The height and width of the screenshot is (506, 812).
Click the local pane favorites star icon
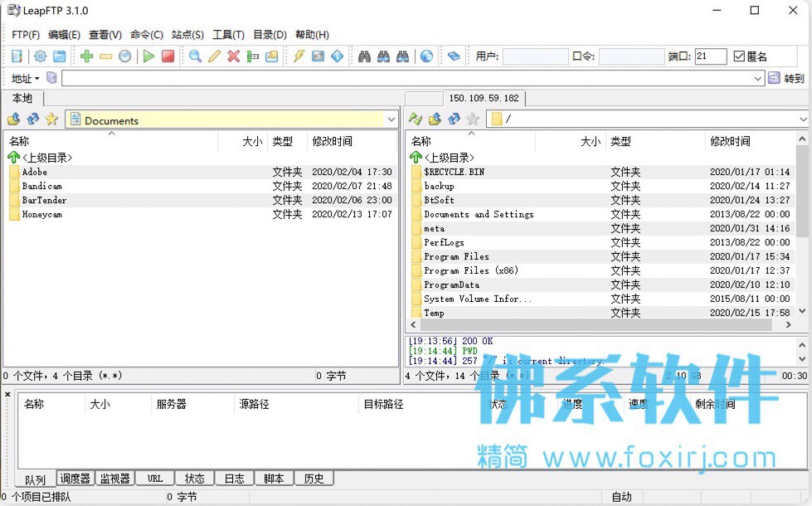pos(51,119)
